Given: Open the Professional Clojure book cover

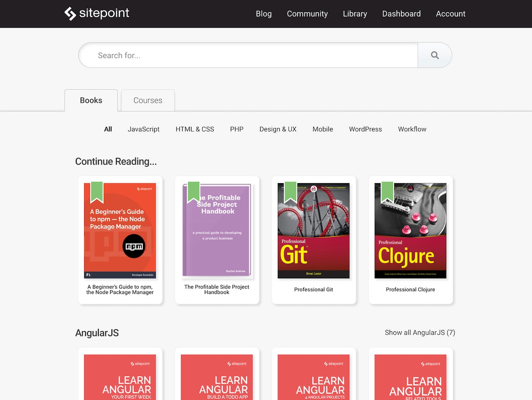Looking at the screenshot, I should [x=411, y=231].
